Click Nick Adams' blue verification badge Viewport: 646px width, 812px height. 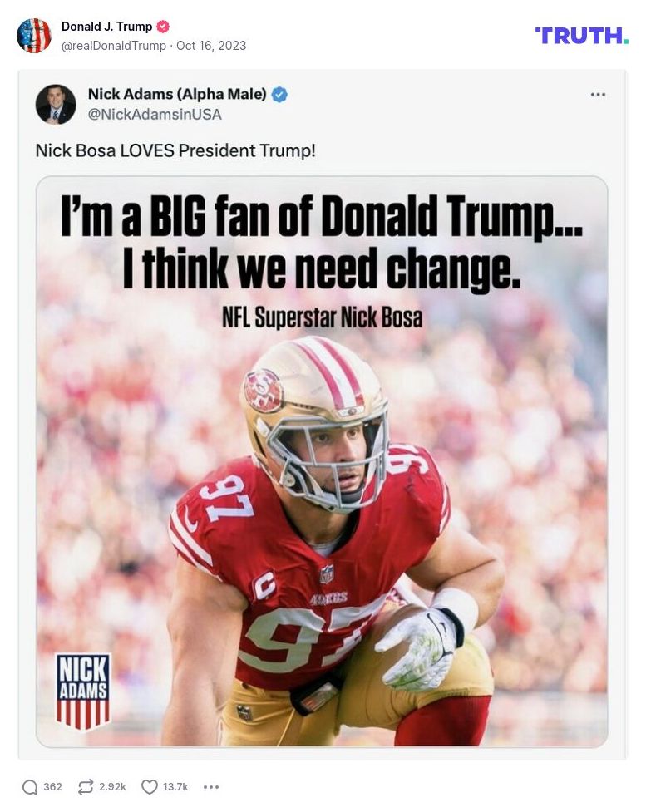tap(278, 94)
